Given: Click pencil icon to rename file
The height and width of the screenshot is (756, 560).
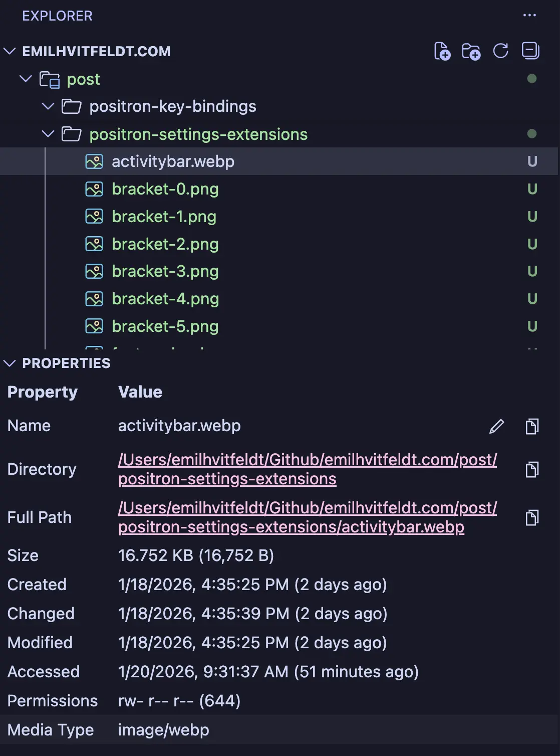Looking at the screenshot, I should pyautogui.click(x=496, y=426).
